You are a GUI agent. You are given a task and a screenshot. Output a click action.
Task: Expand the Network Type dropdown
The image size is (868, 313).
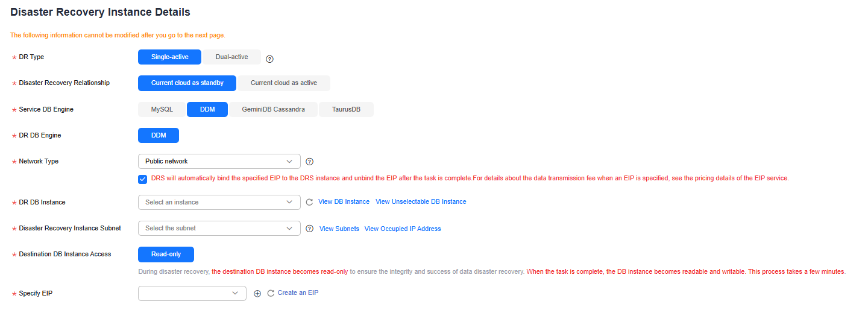click(219, 161)
